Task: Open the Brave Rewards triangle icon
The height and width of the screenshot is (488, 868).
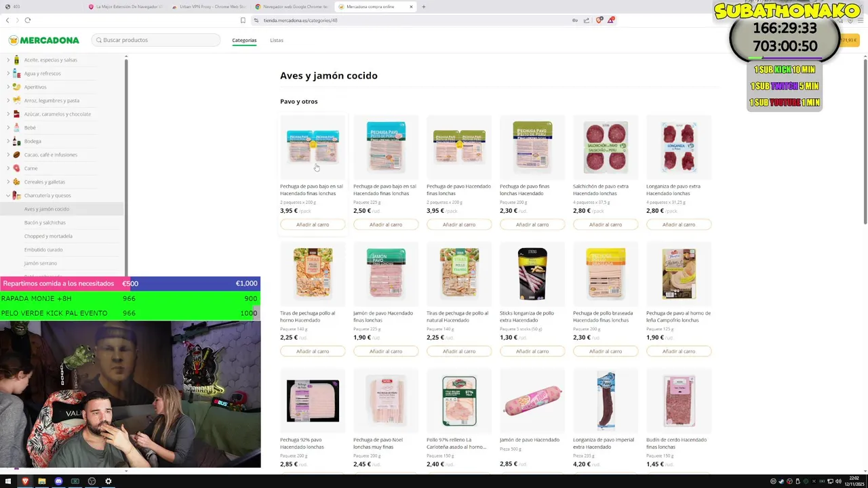Action: pos(610,20)
